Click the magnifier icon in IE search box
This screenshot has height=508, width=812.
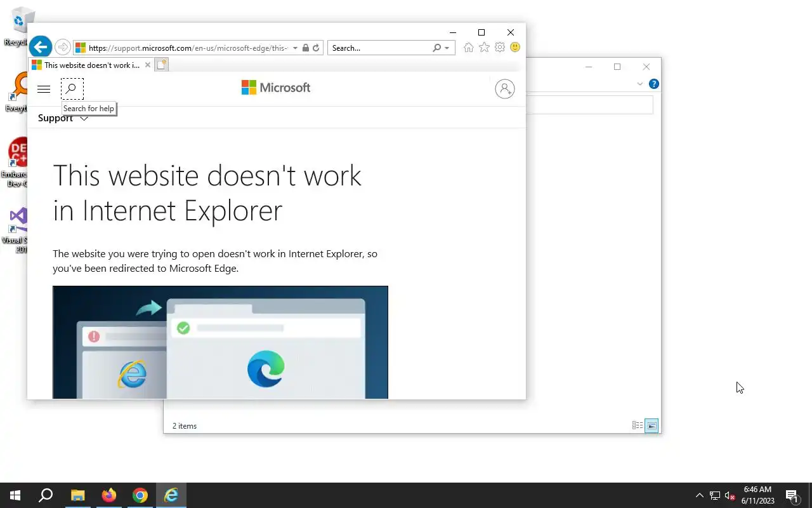tap(436, 48)
